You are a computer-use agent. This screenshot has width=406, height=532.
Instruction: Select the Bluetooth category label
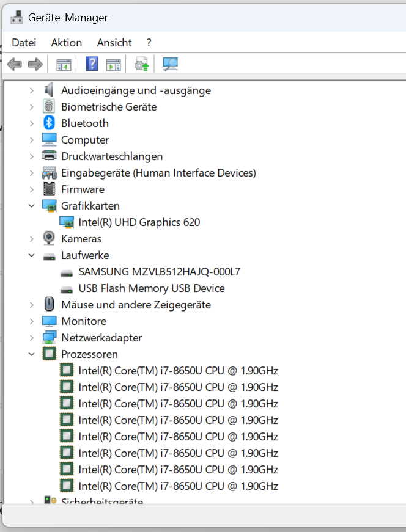point(85,123)
